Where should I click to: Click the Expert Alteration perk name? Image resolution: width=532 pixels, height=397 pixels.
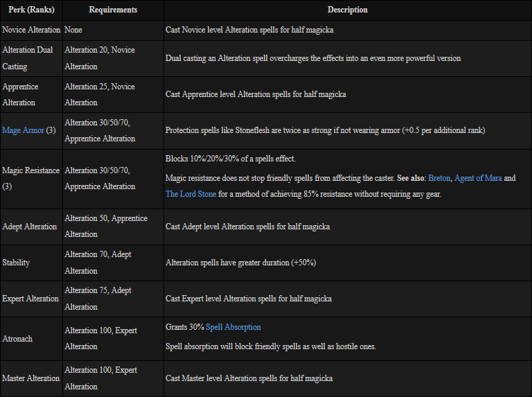click(30, 299)
